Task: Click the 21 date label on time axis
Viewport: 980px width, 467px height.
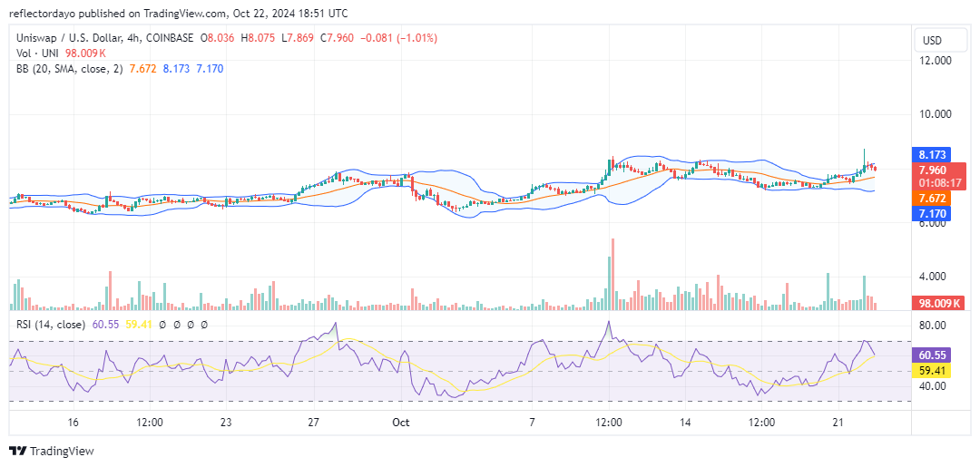Action: point(838,422)
